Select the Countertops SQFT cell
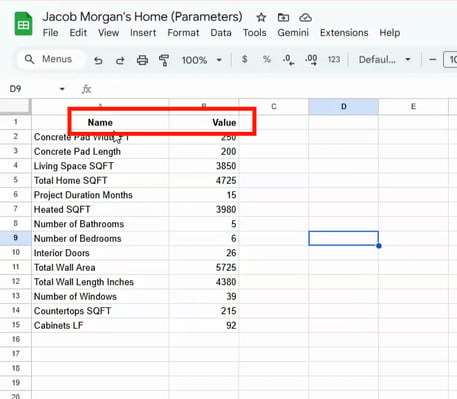The height and width of the screenshot is (399, 457). [x=100, y=311]
